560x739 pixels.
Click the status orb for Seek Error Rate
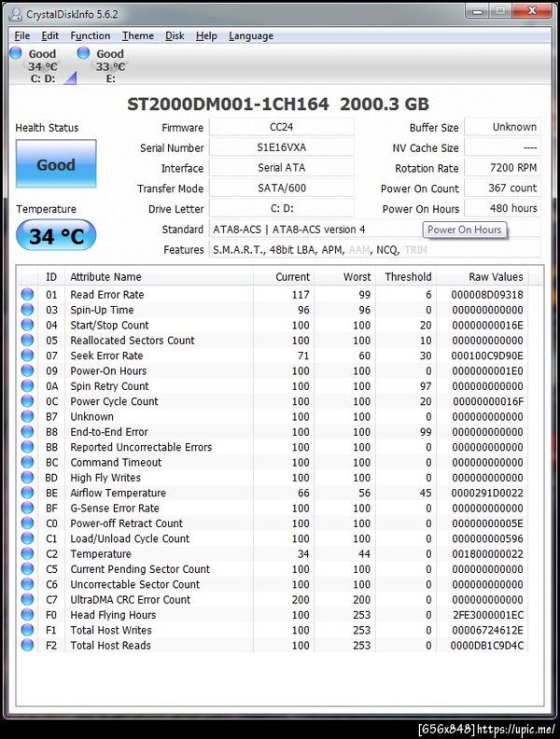(27, 356)
